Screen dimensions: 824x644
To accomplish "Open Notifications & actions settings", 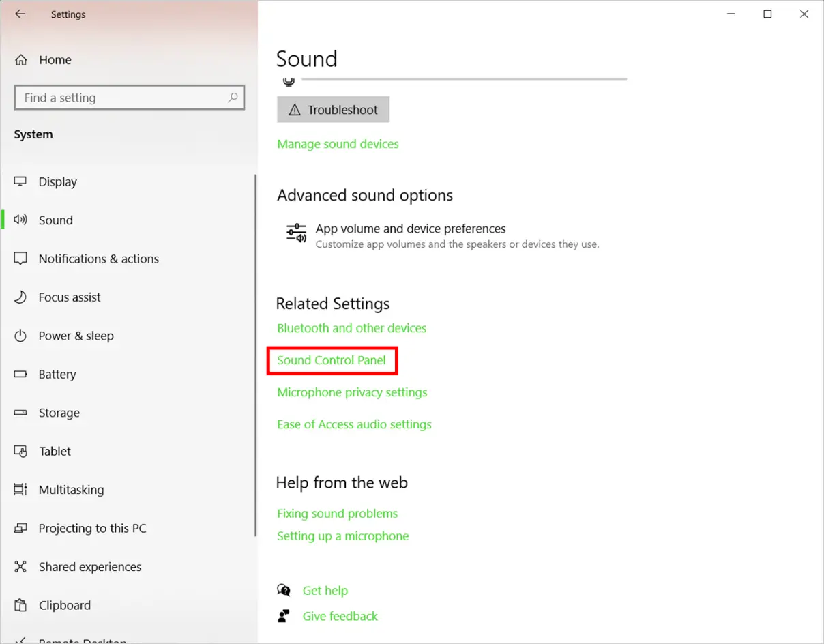I will coord(98,259).
